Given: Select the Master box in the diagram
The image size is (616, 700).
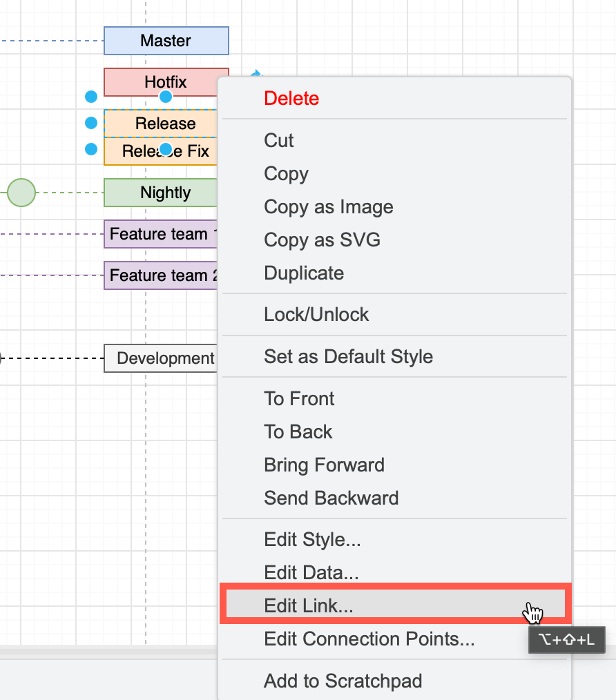Looking at the screenshot, I should tap(166, 41).
